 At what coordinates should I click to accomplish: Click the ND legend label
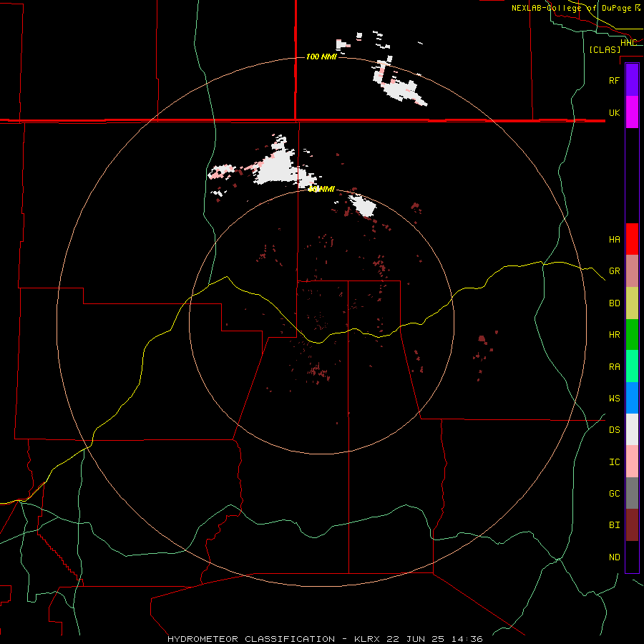614,557
